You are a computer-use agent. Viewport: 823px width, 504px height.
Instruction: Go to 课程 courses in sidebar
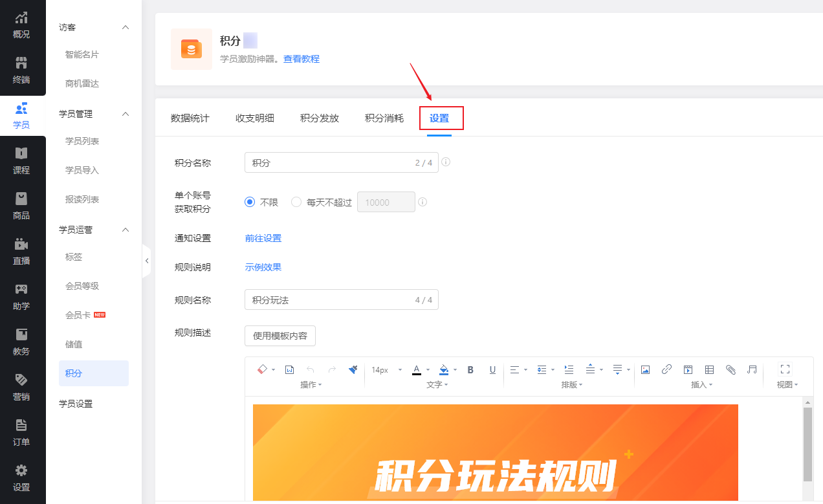click(x=21, y=161)
